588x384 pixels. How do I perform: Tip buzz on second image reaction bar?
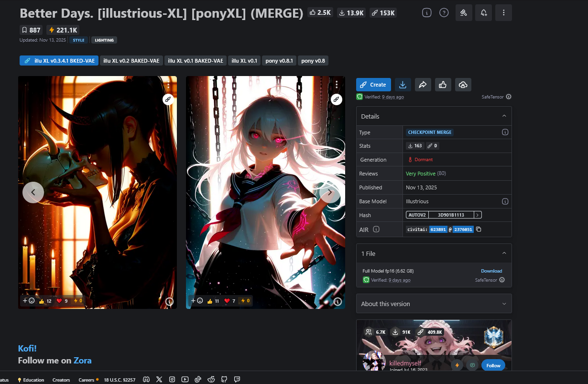click(x=245, y=301)
